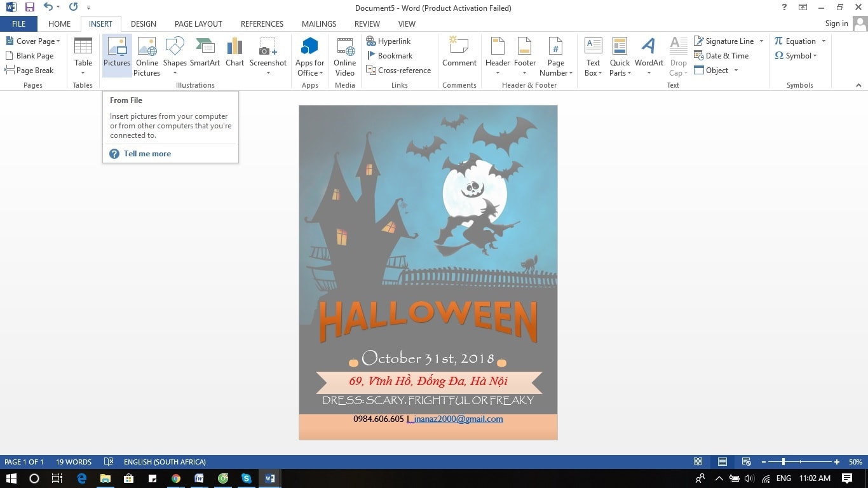This screenshot has height=488, width=868.
Task: Switch to the DESIGN tab
Action: [143, 24]
